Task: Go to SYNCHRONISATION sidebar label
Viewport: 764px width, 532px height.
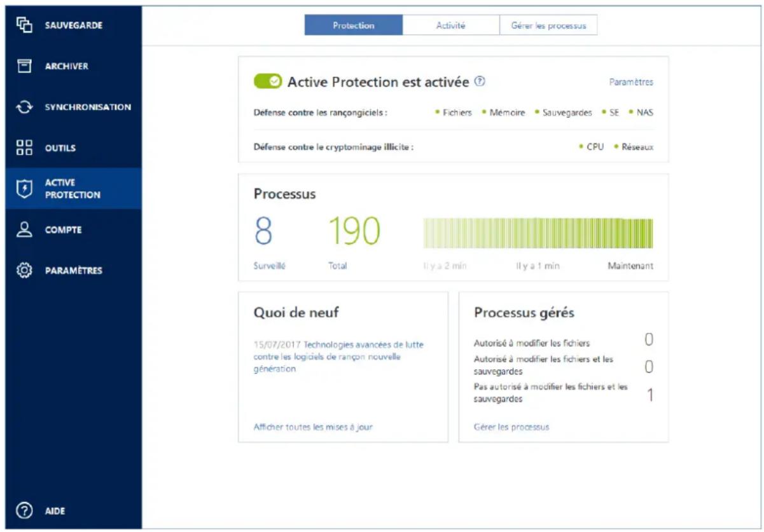Action: tap(88, 107)
